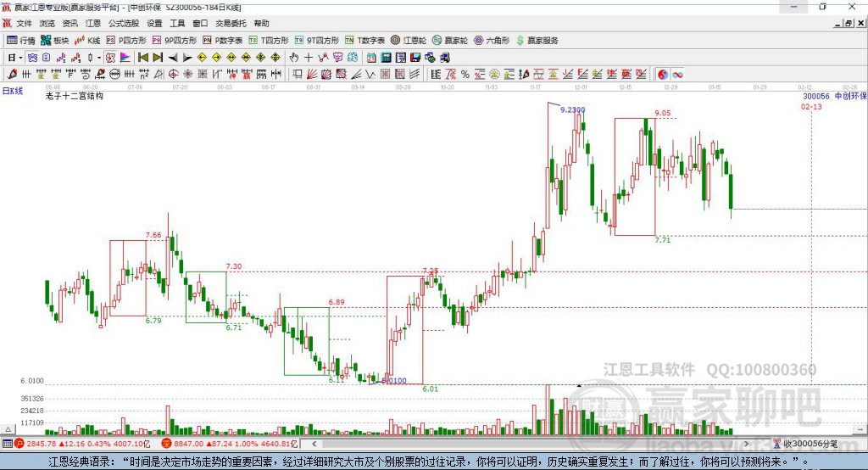
Task: Jump to first bar icon
Action: click(x=142, y=58)
